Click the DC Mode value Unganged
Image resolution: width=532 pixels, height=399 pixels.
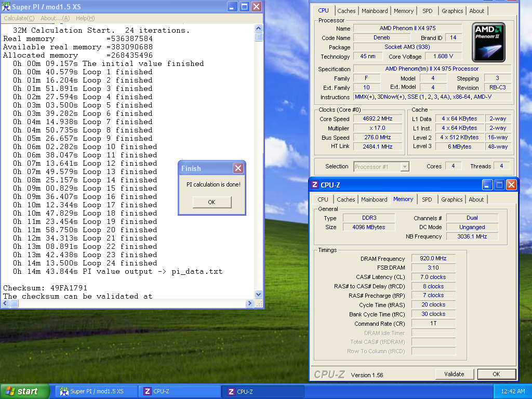click(472, 227)
